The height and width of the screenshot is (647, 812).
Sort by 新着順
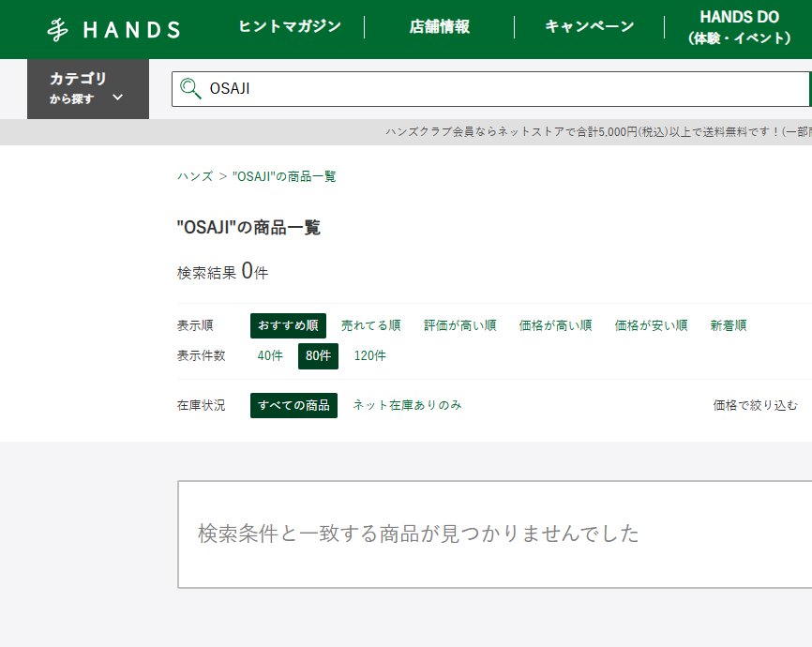pyautogui.click(x=729, y=325)
